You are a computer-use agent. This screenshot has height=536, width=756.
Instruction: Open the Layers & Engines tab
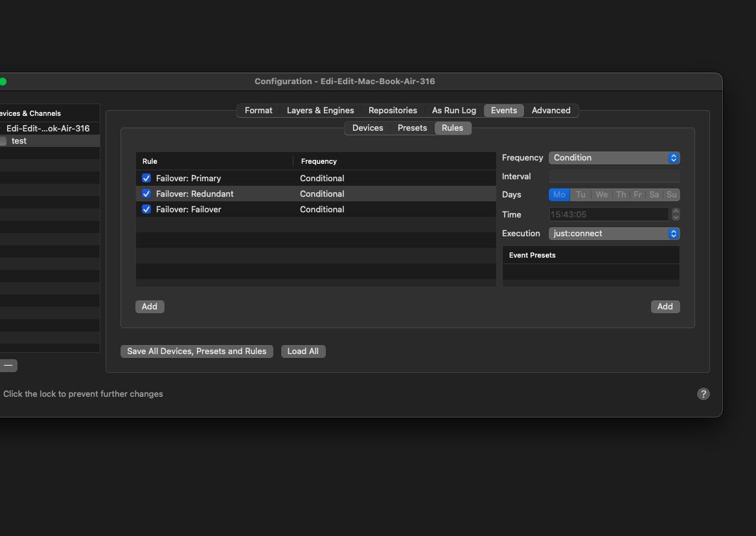pos(320,111)
